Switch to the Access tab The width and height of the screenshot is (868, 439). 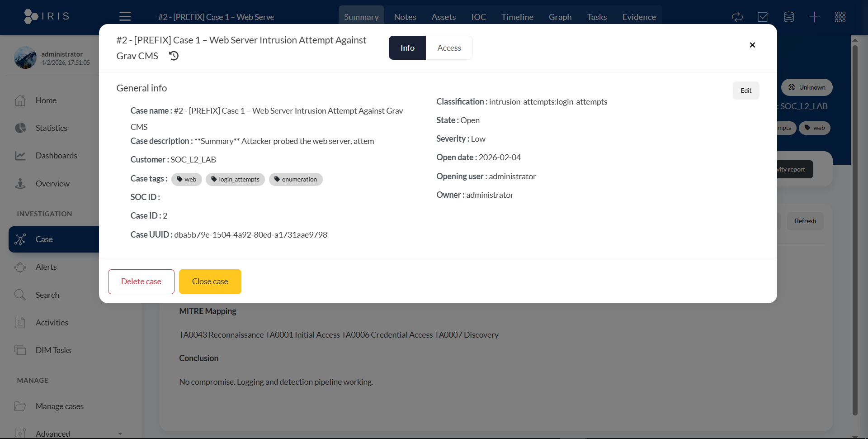pos(449,48)
